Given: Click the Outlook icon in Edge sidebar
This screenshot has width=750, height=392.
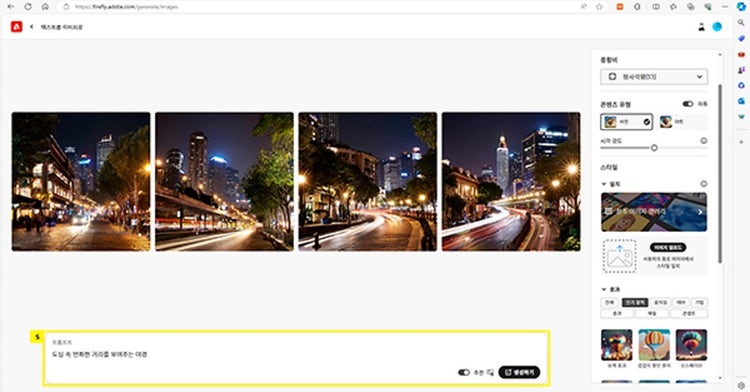Looking at the screenshot, I should pos(741,101).
